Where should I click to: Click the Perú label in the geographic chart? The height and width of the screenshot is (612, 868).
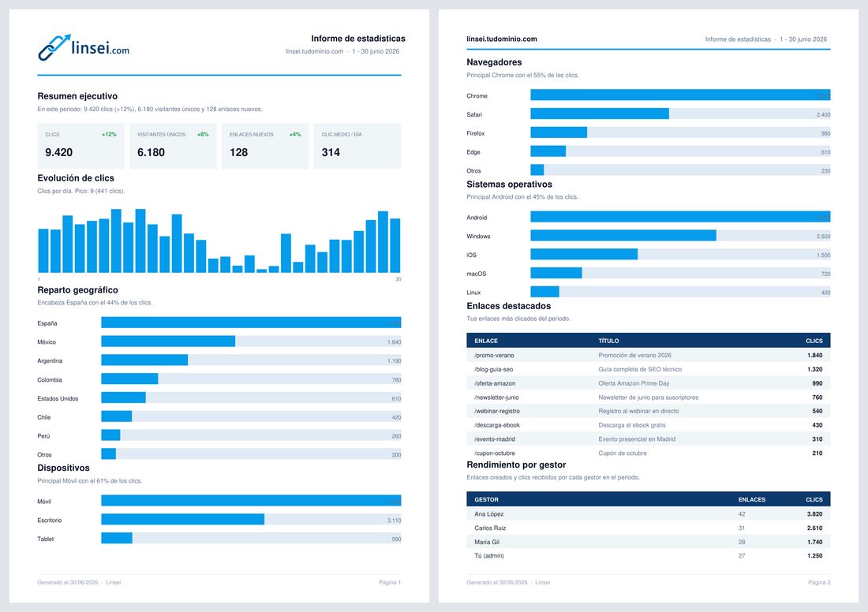click(43, 436)
